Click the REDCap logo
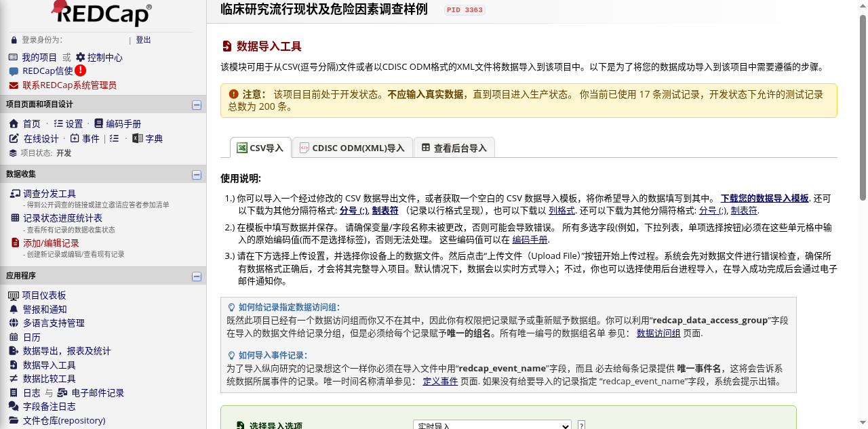Screen dimensions: 868x429 click(102, 13)
